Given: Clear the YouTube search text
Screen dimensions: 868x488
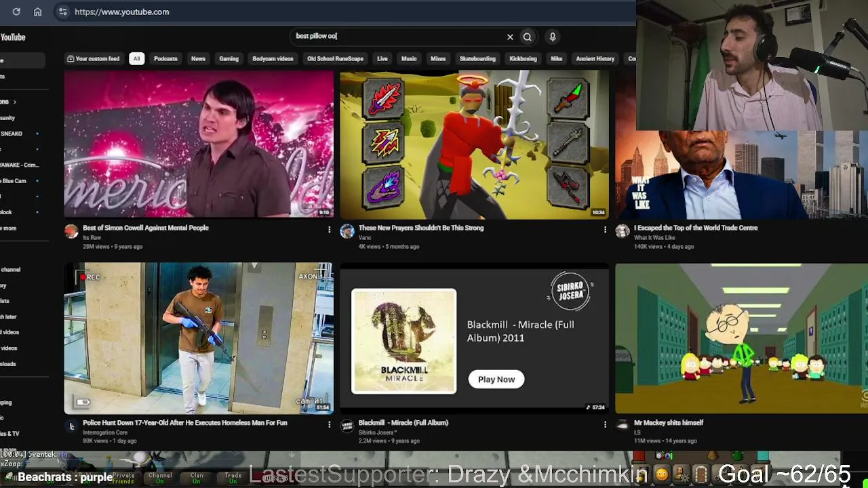Looking at the screenshot, I should (x=510, y=37).
